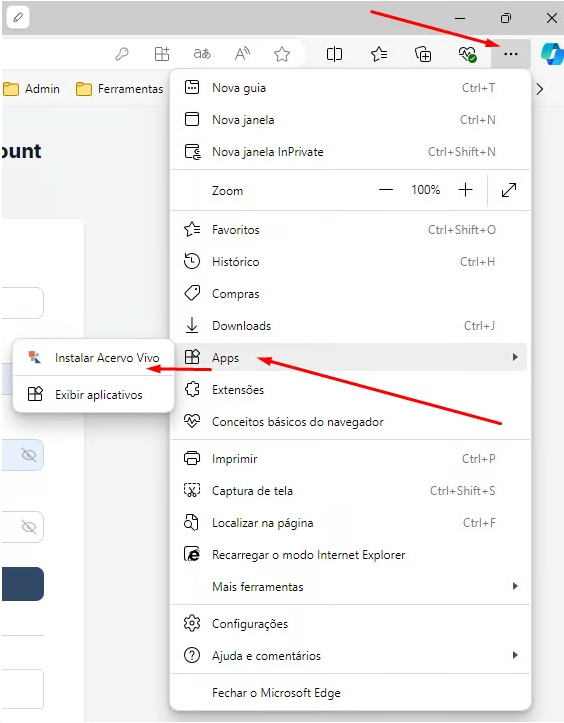This screenshot has width=564, height=723.
Task: Expand the Apps submenu
Action: 349,357
